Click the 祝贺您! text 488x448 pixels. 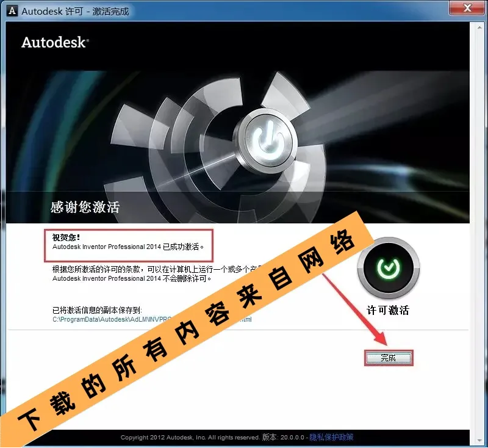(66, 237)
